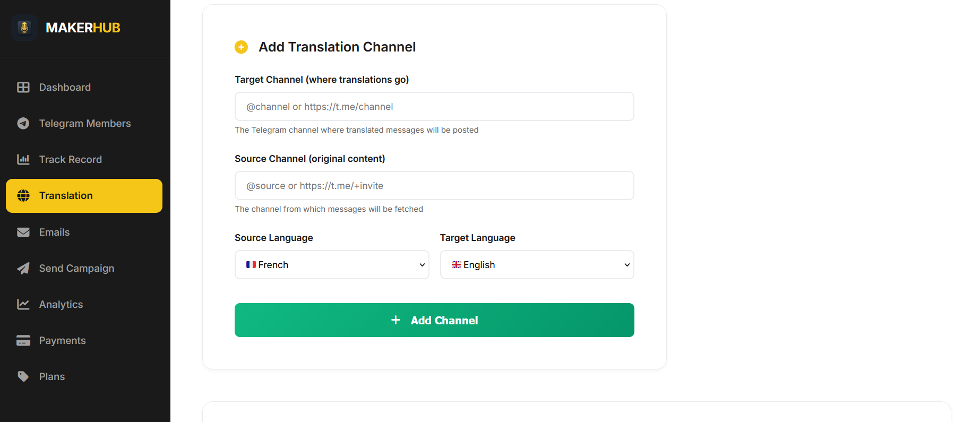Click the Plans tag icon
The height and width of the screenshot is (422, 980).
[x=23, y=376]
